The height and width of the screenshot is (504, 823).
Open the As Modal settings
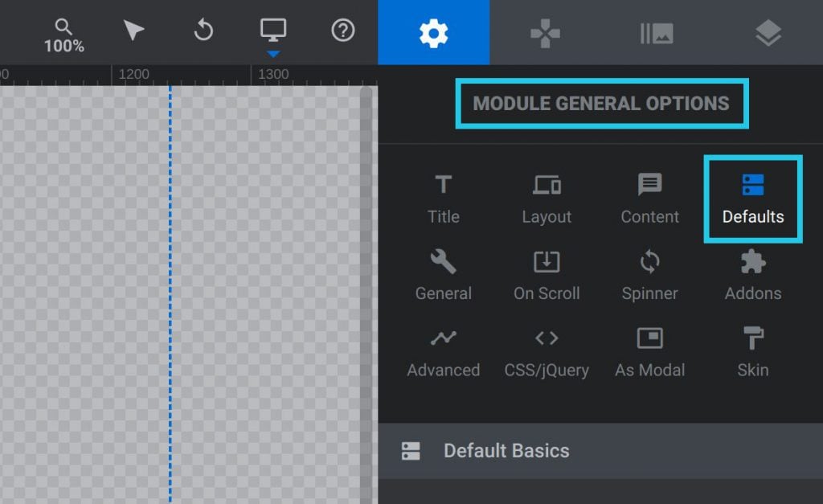649,350
